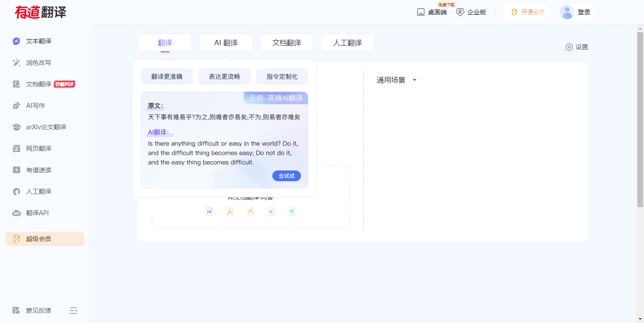Click the PDF format icon
The width and height of the screenshot is (644, 323).
[230, 211]
